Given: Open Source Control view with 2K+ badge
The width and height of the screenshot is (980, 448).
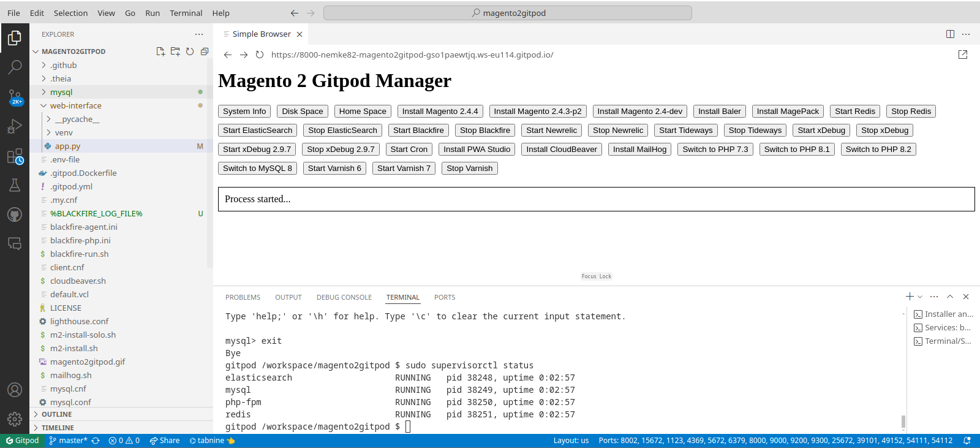Looking at the screenshot, I should tap(15, 97).
